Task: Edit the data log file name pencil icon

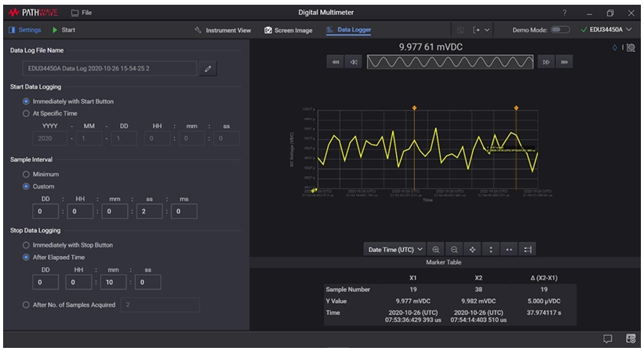Action: click(x=208, y=68)
